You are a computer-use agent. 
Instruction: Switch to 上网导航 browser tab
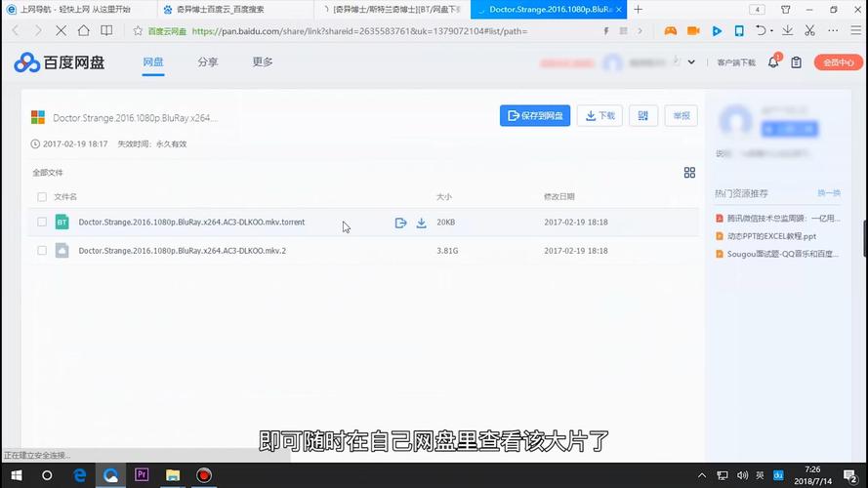pyautogui.click(x=77, y=10)
